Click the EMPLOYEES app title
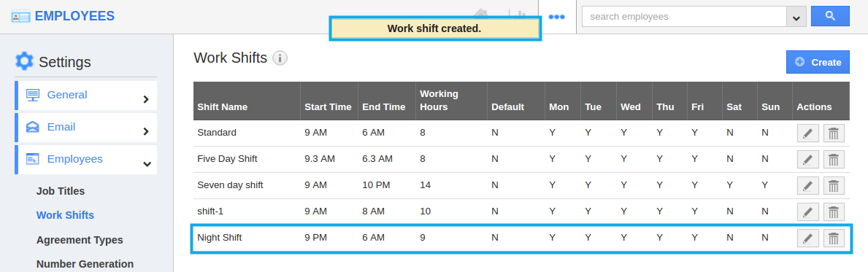 tap(74, 16)
